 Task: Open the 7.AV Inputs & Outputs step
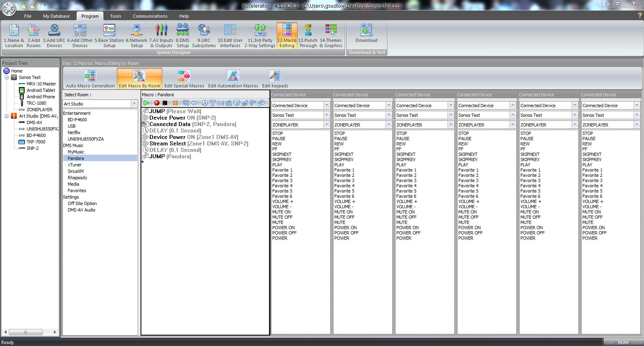(161, 35)
